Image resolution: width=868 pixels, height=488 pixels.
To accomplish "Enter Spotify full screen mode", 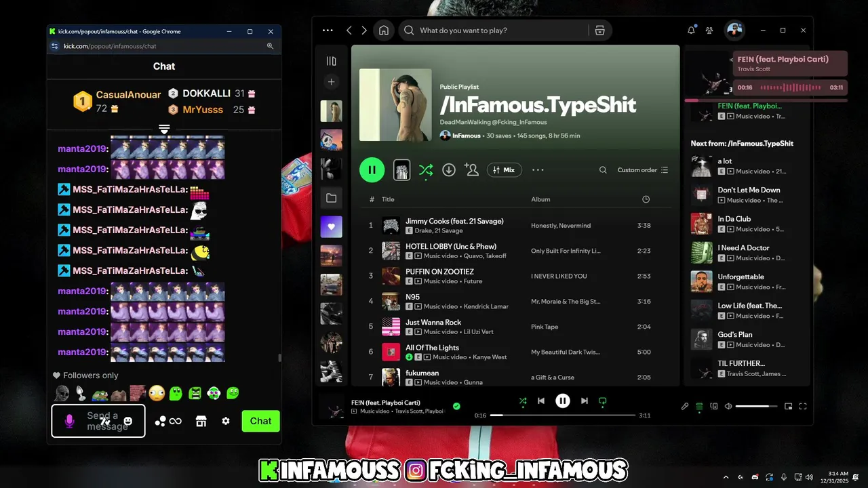I will tap(803, 407).
